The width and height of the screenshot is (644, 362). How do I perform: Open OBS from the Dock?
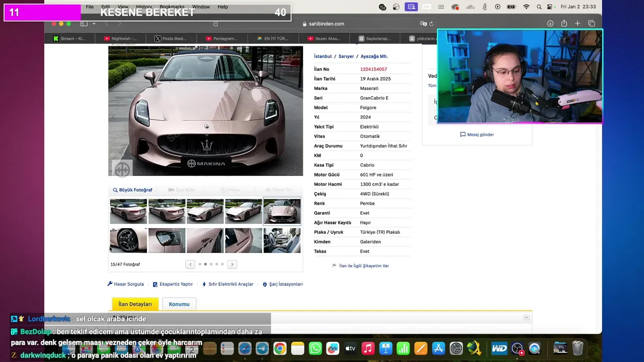click(517, 348)
